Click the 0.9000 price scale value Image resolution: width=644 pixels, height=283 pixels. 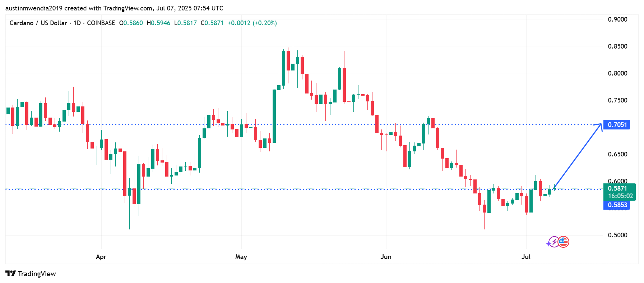(617, 19)
